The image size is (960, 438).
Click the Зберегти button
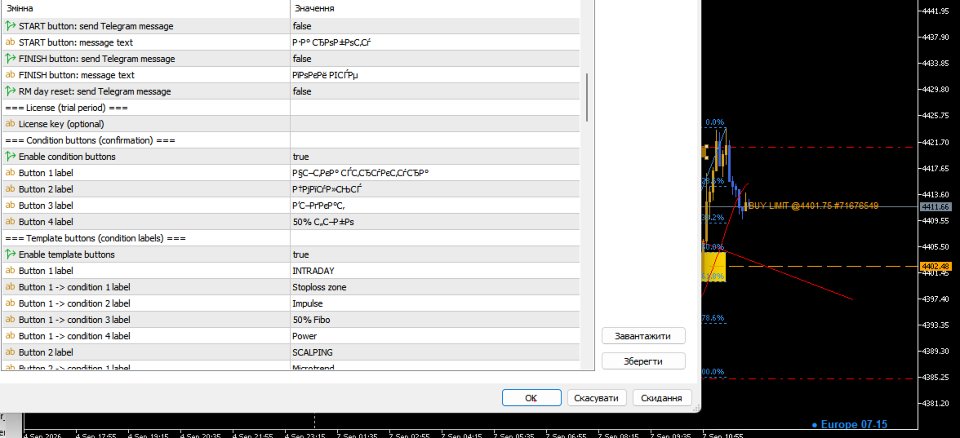[x=643, y=361]
